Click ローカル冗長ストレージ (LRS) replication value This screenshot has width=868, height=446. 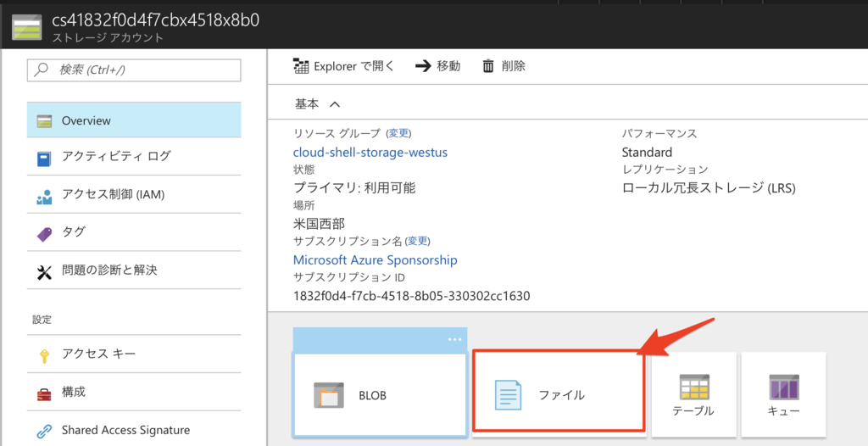pos(709,188)
